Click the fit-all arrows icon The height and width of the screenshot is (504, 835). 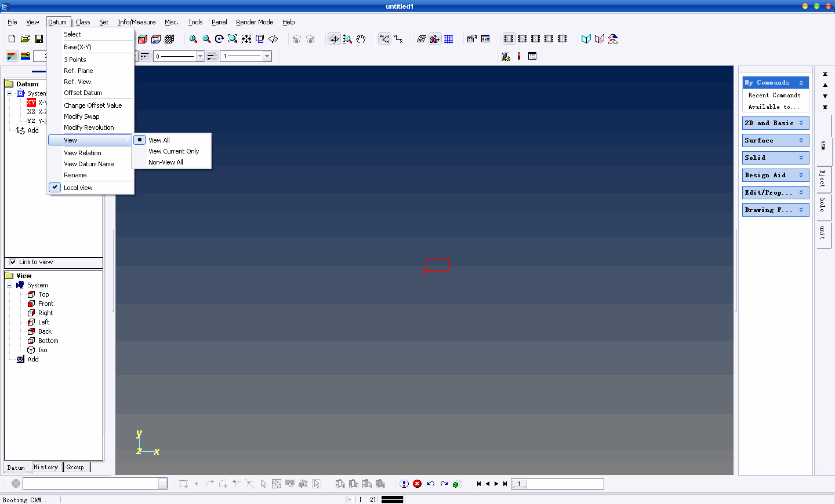[x=246, y=39]
